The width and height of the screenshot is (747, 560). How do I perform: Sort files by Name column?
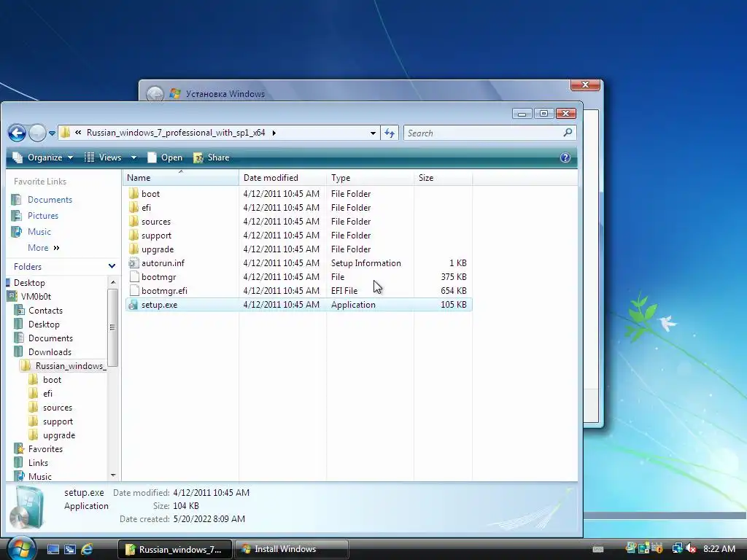(x=181, y=178)
